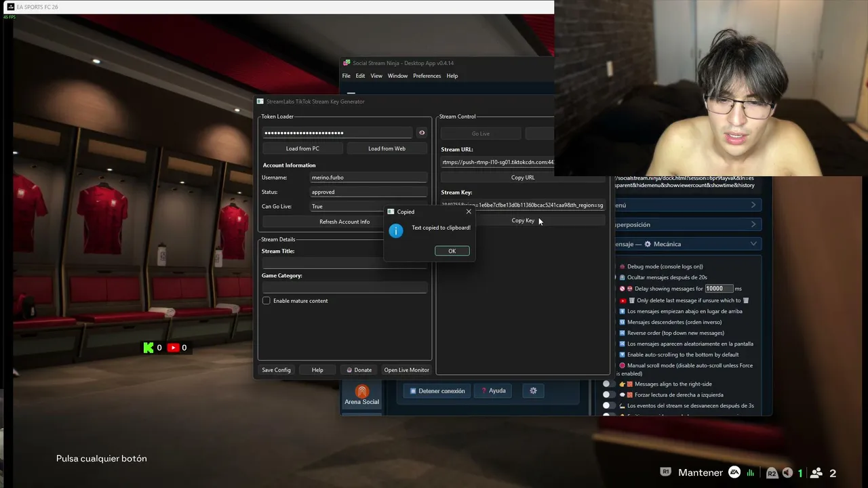Image resolution: width=868 pixels, height=488 pixels.
Task: Click the Stream Key field
Action: (522, 205)
